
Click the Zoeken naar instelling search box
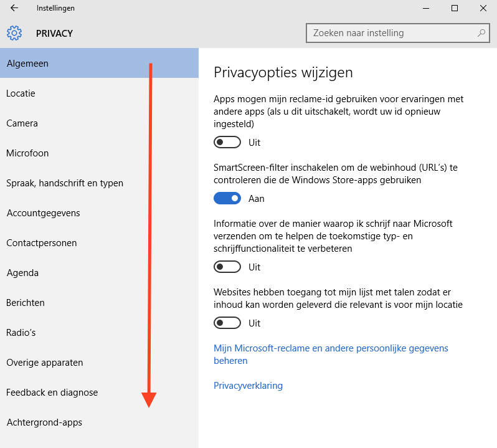coord(392,33)
